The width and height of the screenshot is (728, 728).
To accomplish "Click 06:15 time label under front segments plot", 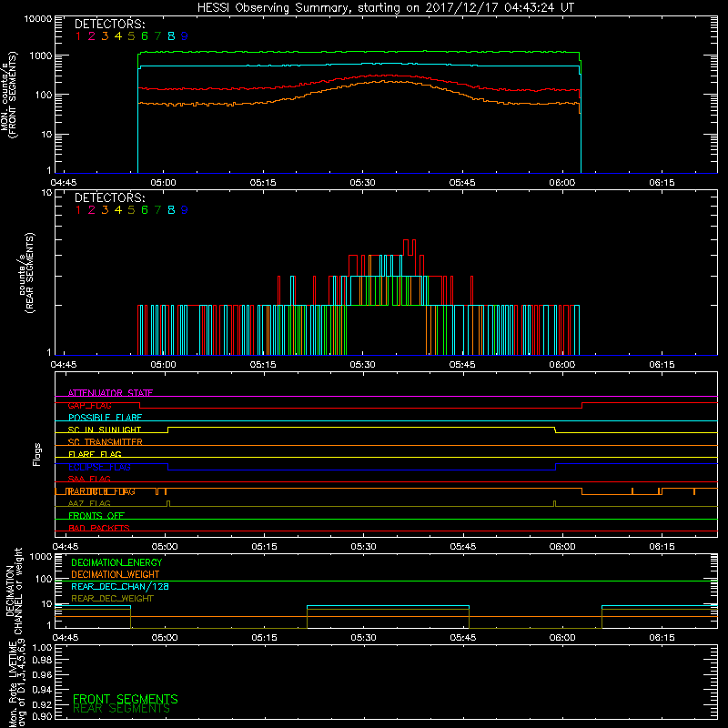I will click(x=662, y=183).
